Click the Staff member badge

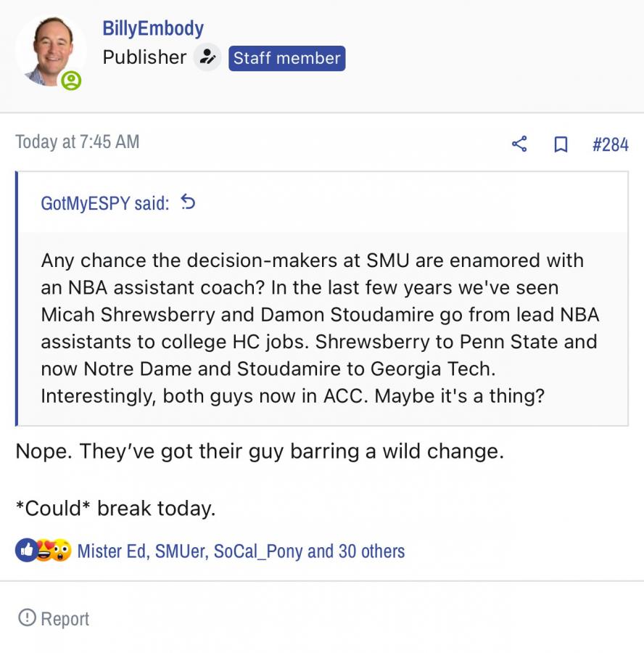287,58
